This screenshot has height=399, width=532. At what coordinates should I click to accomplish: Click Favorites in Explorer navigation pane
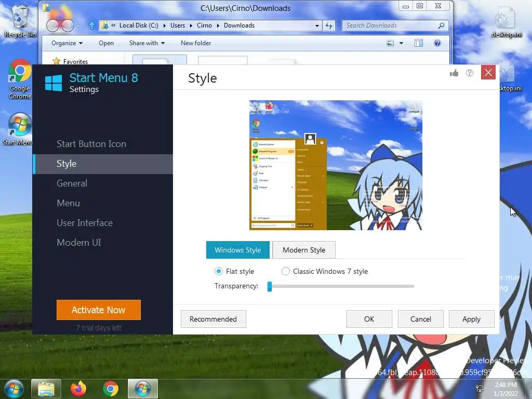[75, 61]
